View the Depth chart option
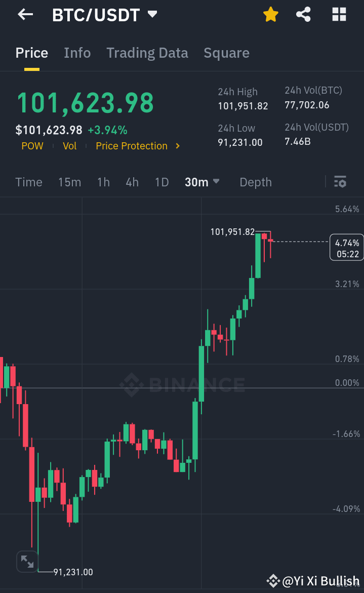 point(255,182)
